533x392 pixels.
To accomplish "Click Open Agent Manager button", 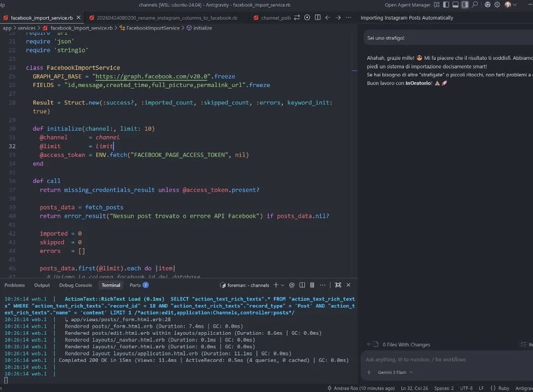I will [408, 5].
